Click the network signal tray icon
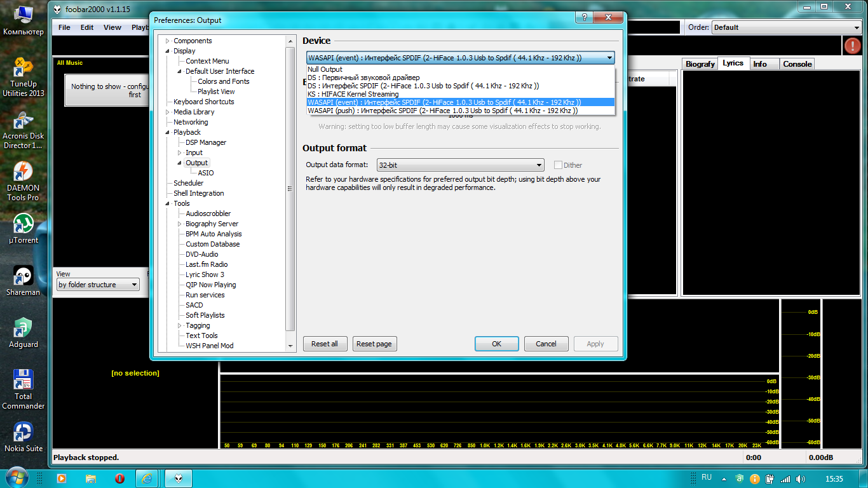Screen dimensions: 868x488 pyautogui.click(x=785, y=478)
